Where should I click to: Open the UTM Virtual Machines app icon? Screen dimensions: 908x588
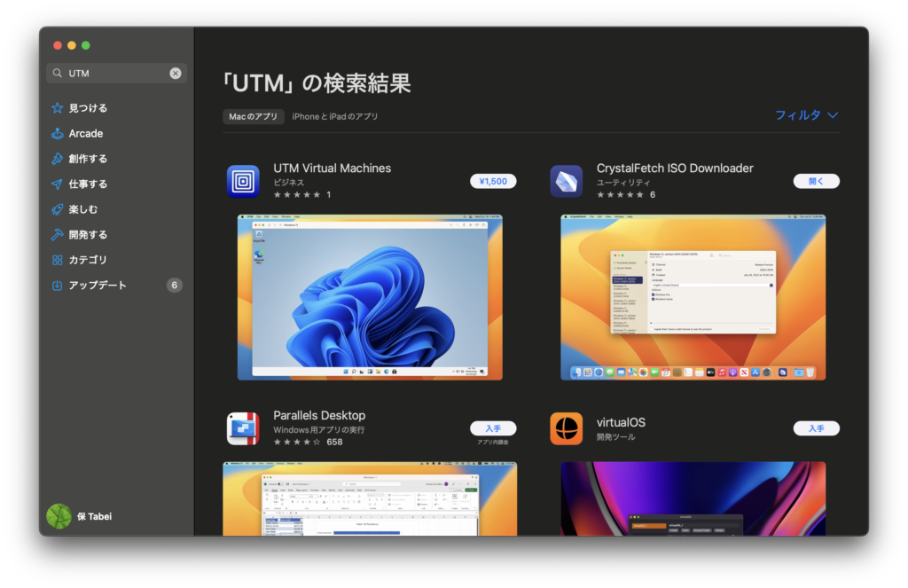click(243, 181)
